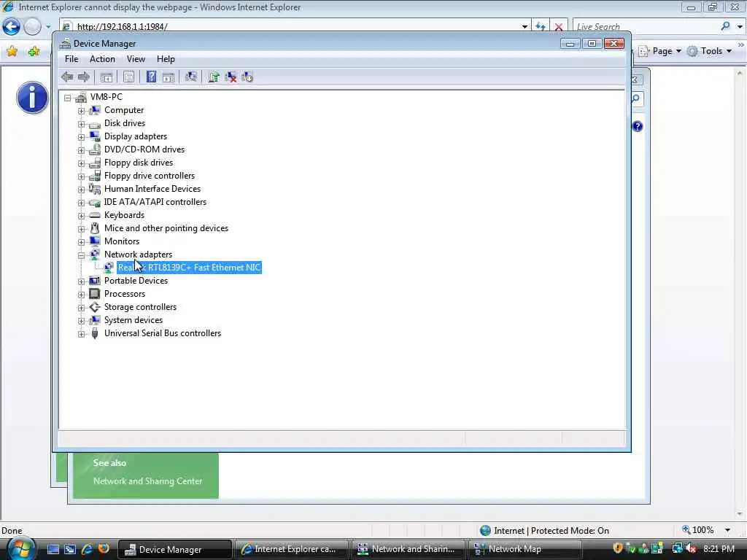Click the Device Manager taskbar button
The height and width of the screenshot is (560, 747).
175,549
